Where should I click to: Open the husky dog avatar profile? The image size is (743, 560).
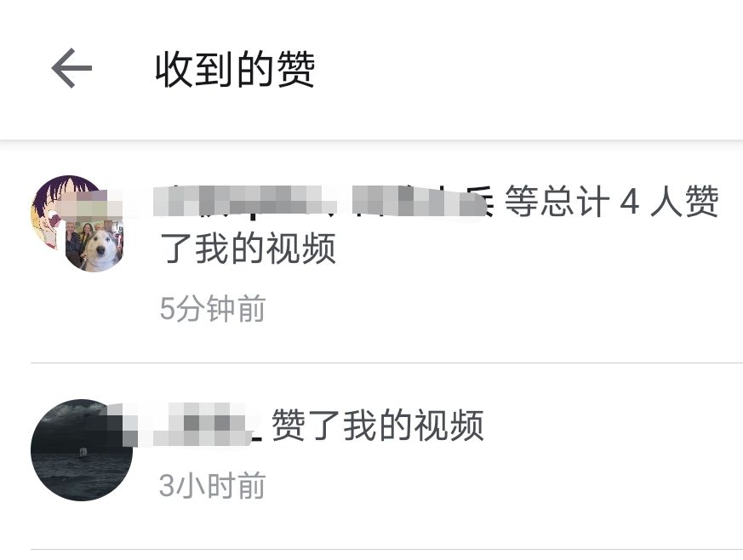click(x=94, y=244)
